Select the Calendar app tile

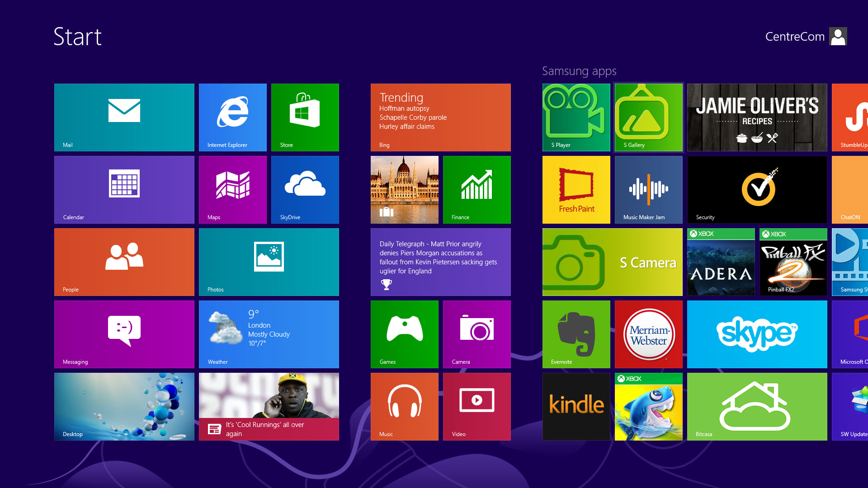(124, 189)
